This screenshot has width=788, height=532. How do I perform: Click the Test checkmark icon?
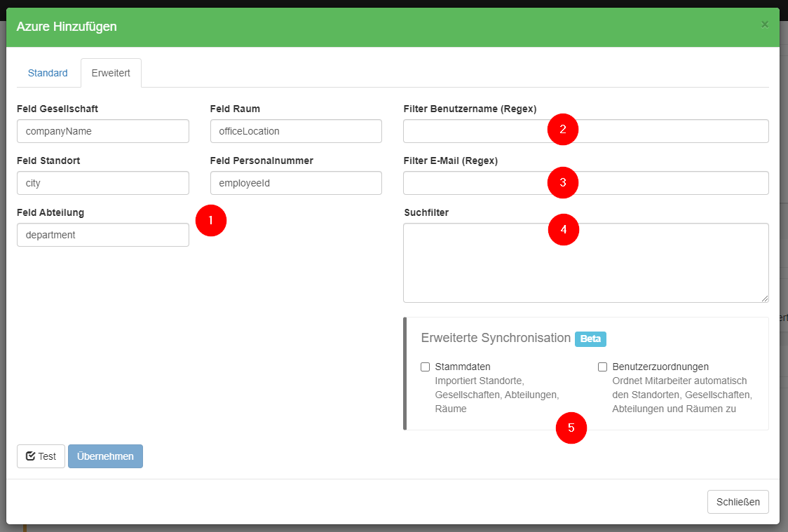pyautogui.click(x=31, y=456)
